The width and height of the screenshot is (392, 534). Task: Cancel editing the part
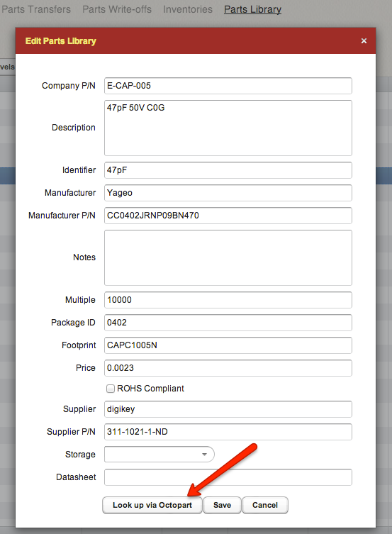click(x=264, y=505)
